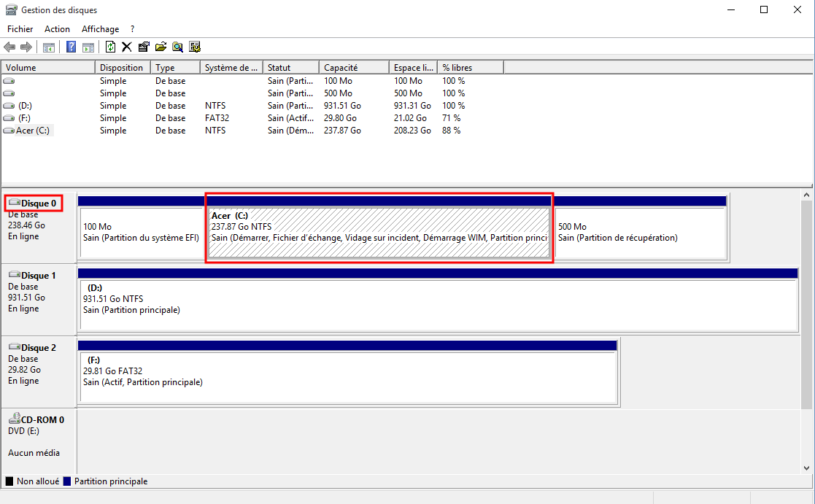The width and height of the screenshot is (815, 504).
Task: Sort by the Capacité column header
Action: pos(354,68)
